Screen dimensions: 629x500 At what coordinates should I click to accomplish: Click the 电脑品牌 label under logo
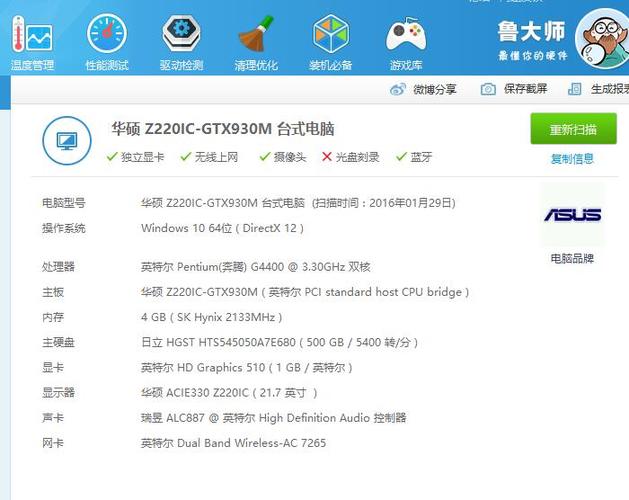[x=572, y=258]
